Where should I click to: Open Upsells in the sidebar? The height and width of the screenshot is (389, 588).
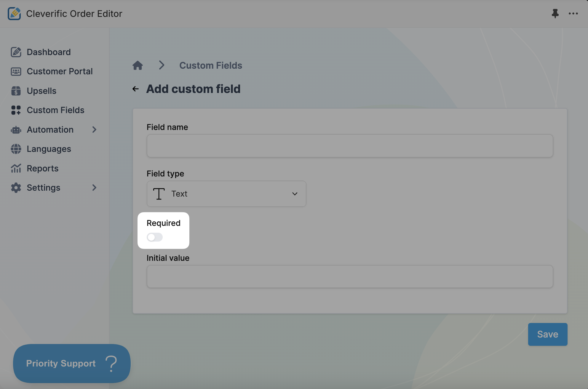coord(41,91)
